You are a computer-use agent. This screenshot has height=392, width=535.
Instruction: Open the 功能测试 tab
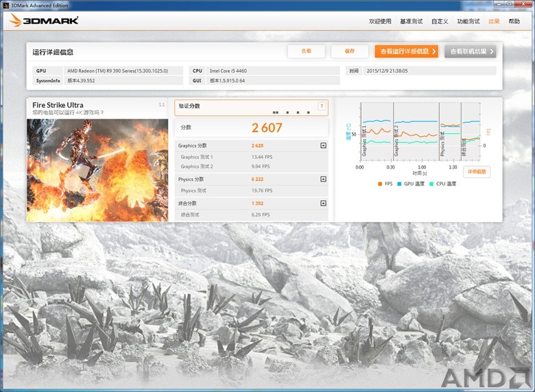coord(468,21)
